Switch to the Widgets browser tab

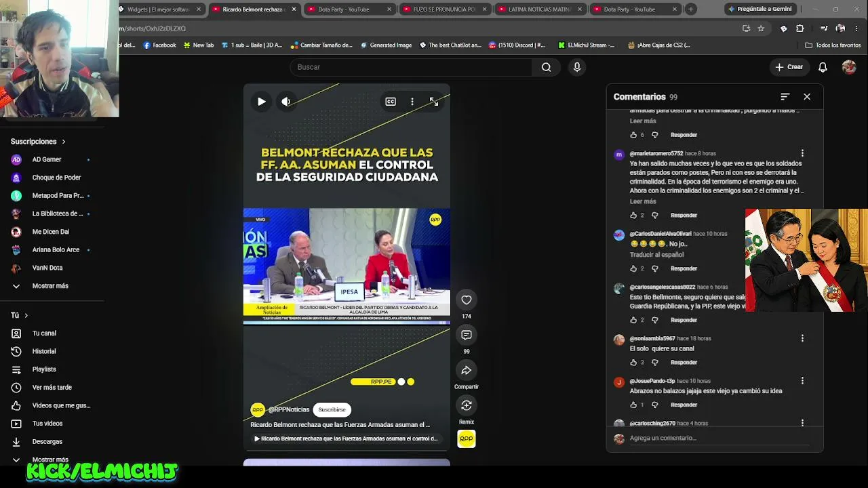tap(160, 9)
